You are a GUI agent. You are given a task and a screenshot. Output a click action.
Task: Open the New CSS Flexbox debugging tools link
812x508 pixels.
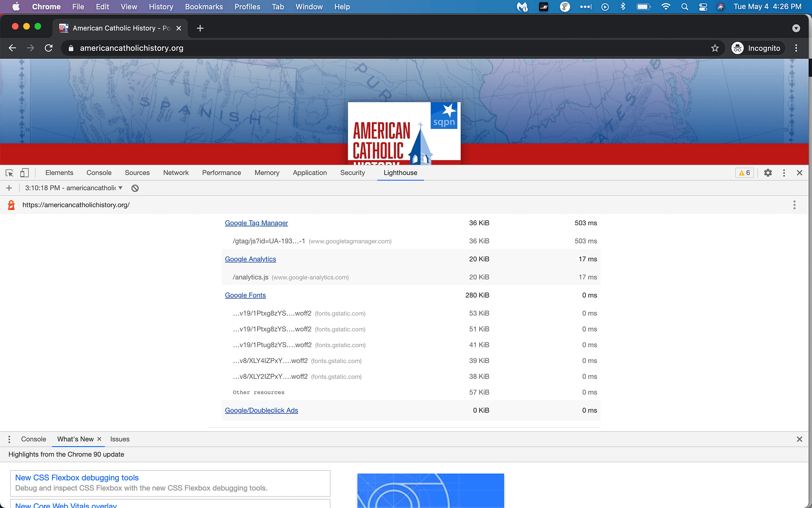[77, 478]
